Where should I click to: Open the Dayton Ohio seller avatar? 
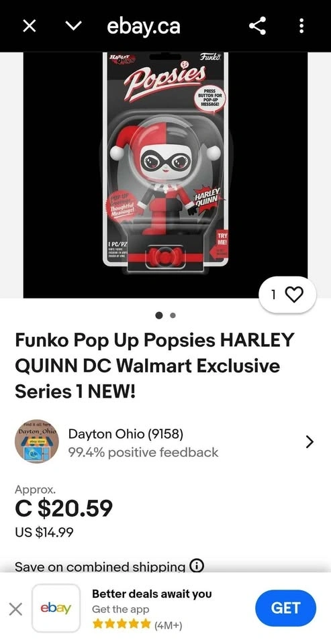click(37, 442)
